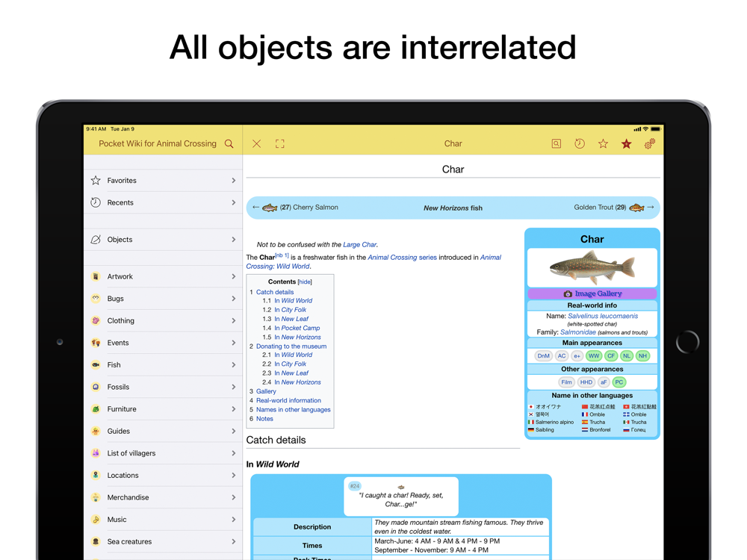Expand the Artwork row chevron

click(233, 277)
